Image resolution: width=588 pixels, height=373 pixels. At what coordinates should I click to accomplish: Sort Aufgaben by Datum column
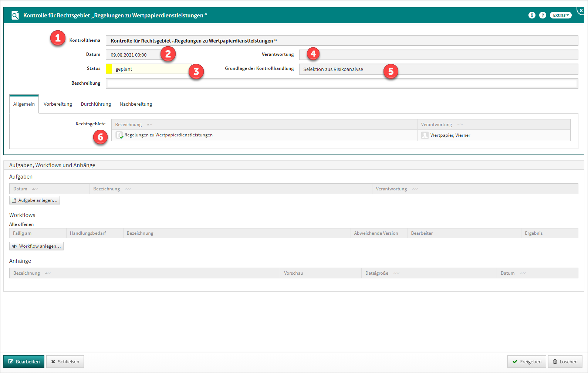point(49,189)
